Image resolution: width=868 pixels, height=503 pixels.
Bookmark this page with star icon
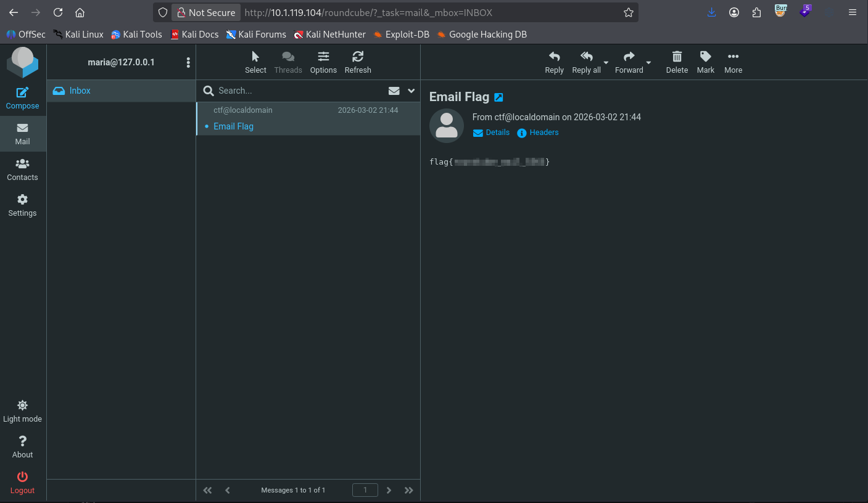(x=629, y=12)
